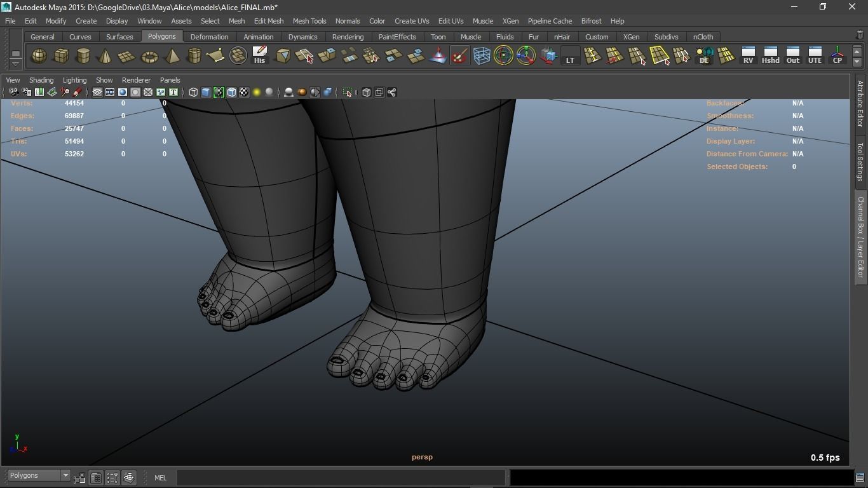Viewport: 868px width, 488px height.
Task: Open the panel Show dropdown menu
Action: coord(104,80)
